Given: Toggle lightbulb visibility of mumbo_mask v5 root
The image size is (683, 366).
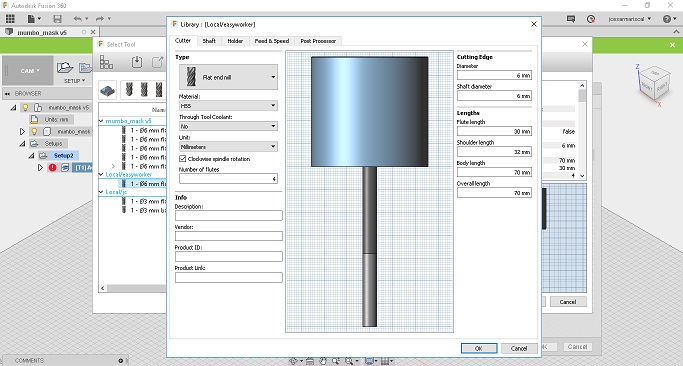Looking at the screenshot, I should click(x=25, y=107).
